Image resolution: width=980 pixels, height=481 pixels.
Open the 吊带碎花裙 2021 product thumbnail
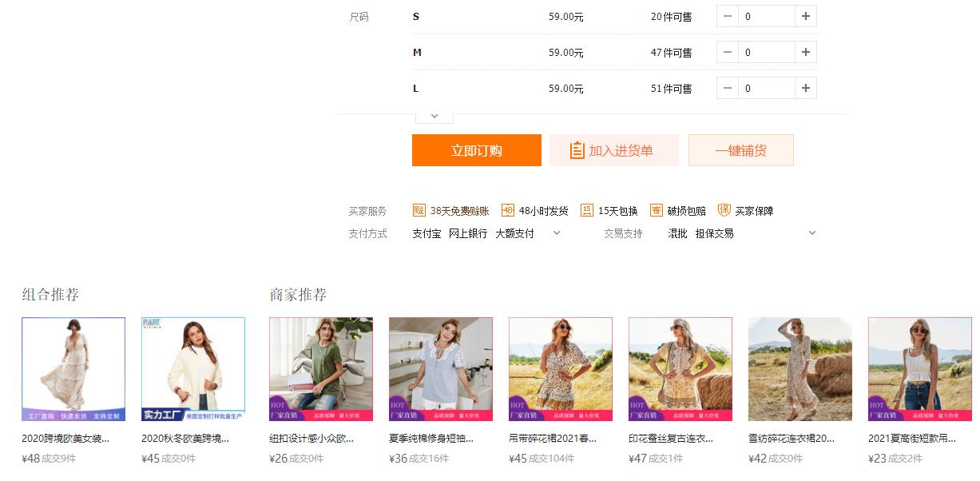coord(561,369)
